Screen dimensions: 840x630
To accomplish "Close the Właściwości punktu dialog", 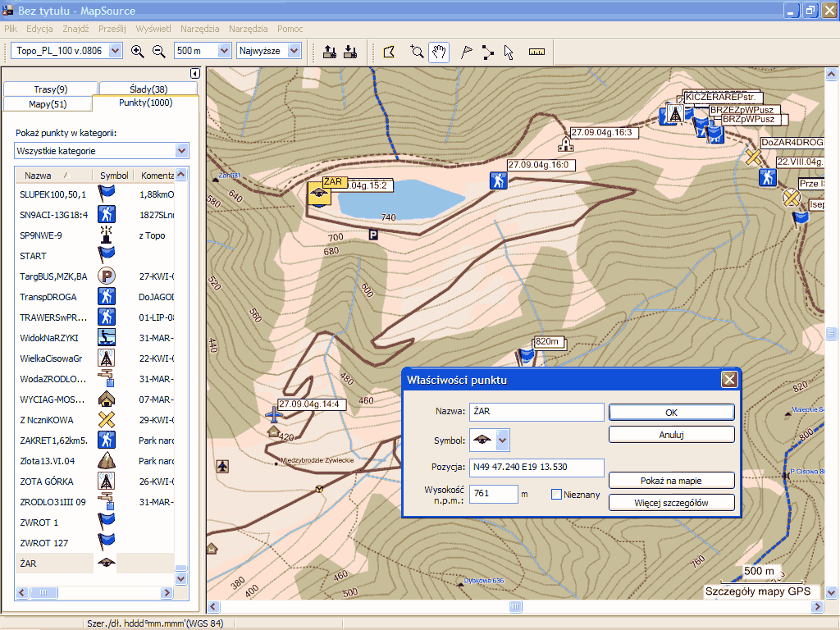I will pos(729,379).
